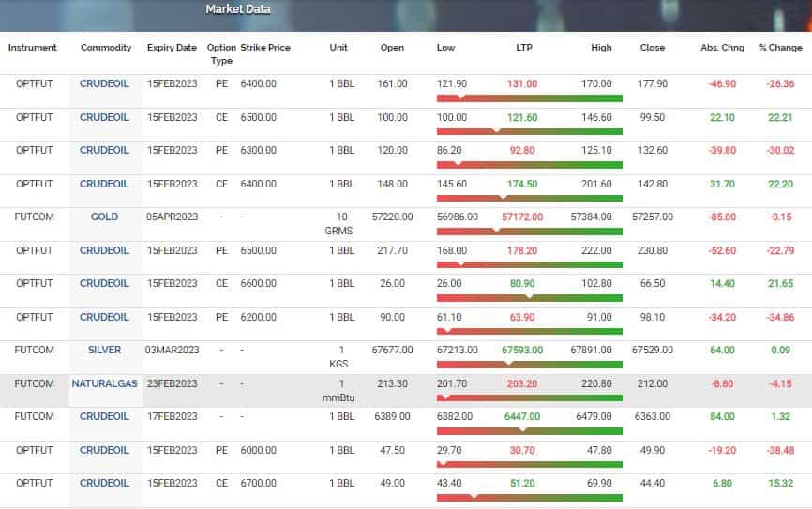Click the Option Type column header
Viewport: 812px width, 509px height.
tap(221, 53)
